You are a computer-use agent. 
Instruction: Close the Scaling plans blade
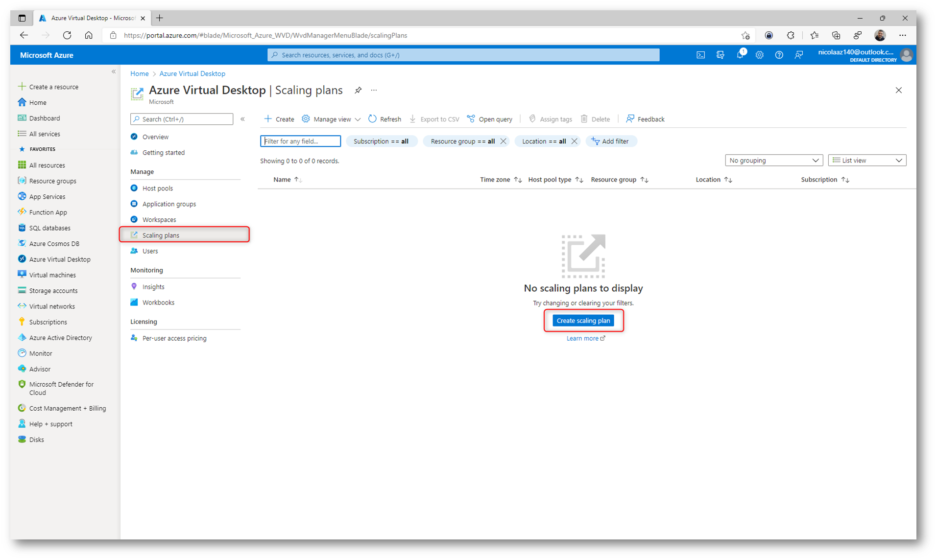(898, 90)
